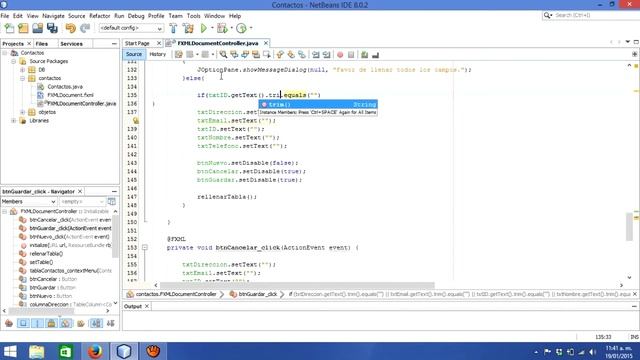This screenshot has width=640, height=360.
Task: Toggle Fully Qualified Names filter in Navigator
Action: coord(81,324)
